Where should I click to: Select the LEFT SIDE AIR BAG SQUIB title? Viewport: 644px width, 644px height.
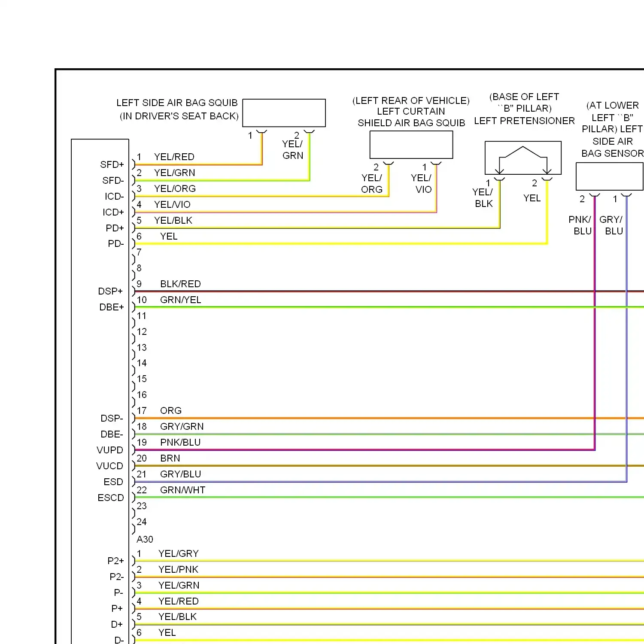pos(177,103)
